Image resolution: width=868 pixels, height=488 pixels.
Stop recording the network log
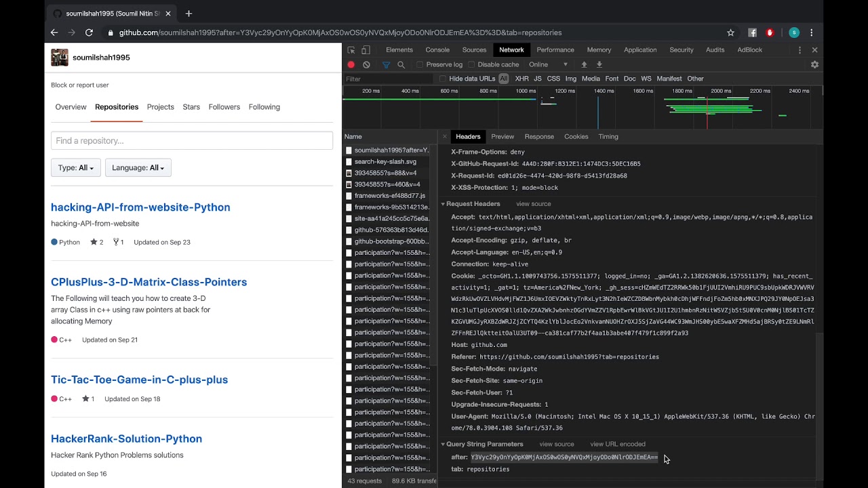pyautogui.click(x=351, y=65)
